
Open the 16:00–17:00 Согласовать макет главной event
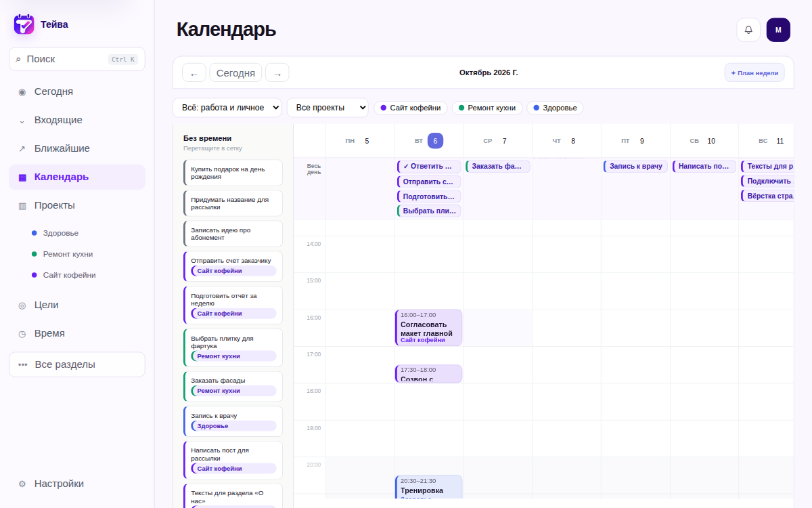[428, 328]
